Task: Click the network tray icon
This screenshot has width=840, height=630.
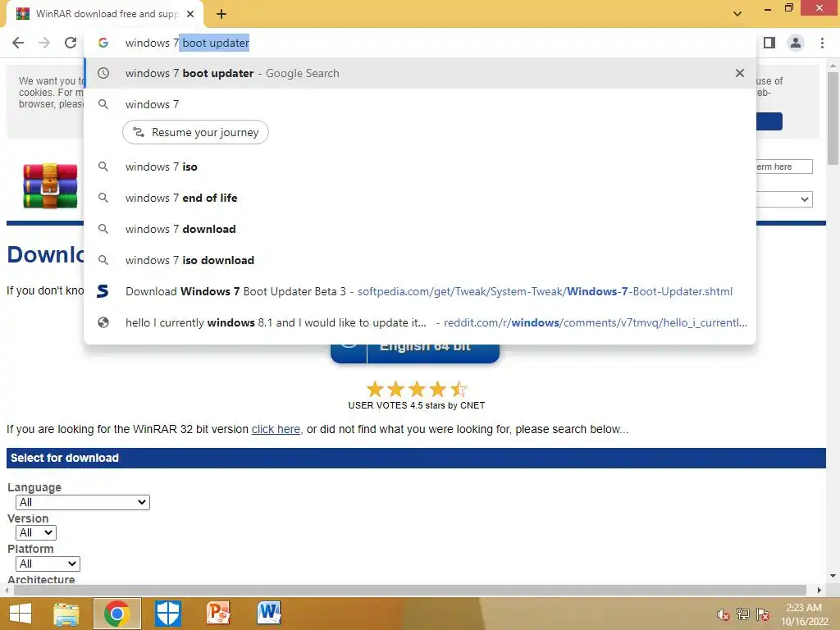Action: click(743, 614)
